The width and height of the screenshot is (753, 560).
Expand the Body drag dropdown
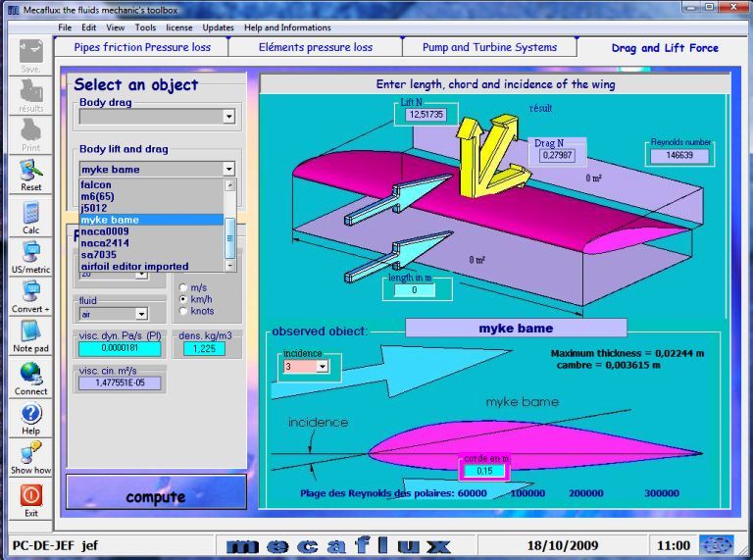coord(228,117)
